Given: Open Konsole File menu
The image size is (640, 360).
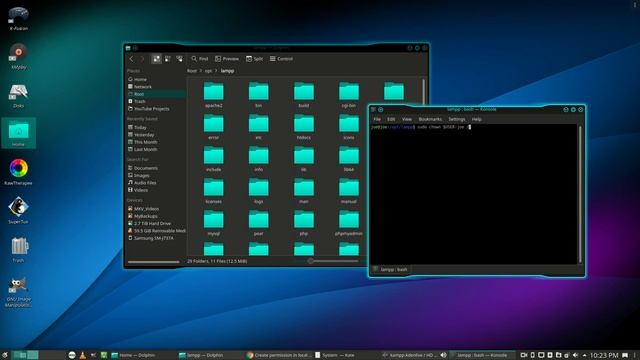Looking at the screenshot, I should [x=377, y=119].
